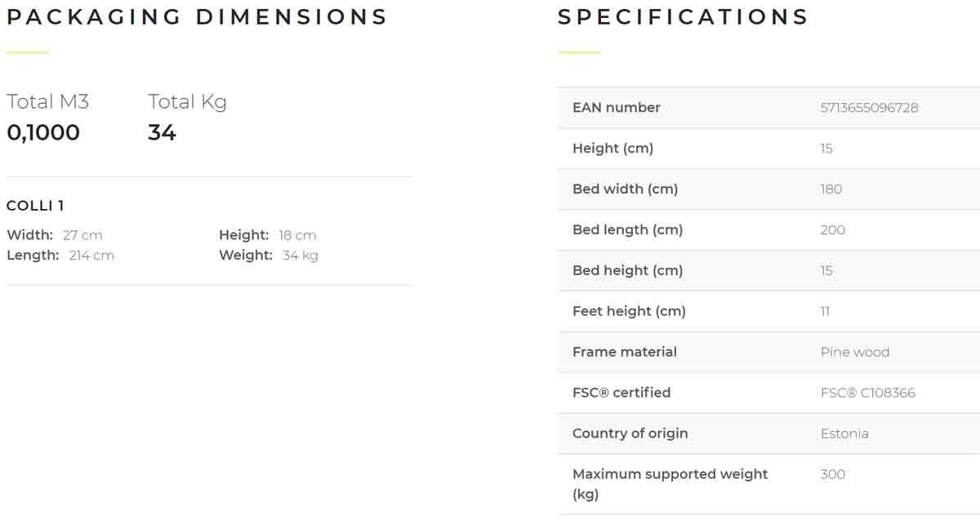The width and height of the screenshot is (980, 520).
Task: Select the EAN number value 5713655096728
Action: [869, 108]
